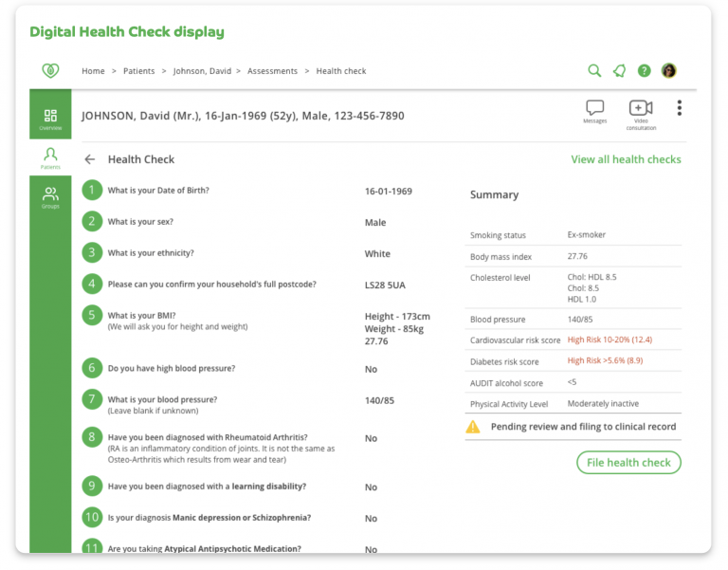Go to Johnson, David breadcrumb
This screenshot has height=570, width=728.
tap(201, 71)
